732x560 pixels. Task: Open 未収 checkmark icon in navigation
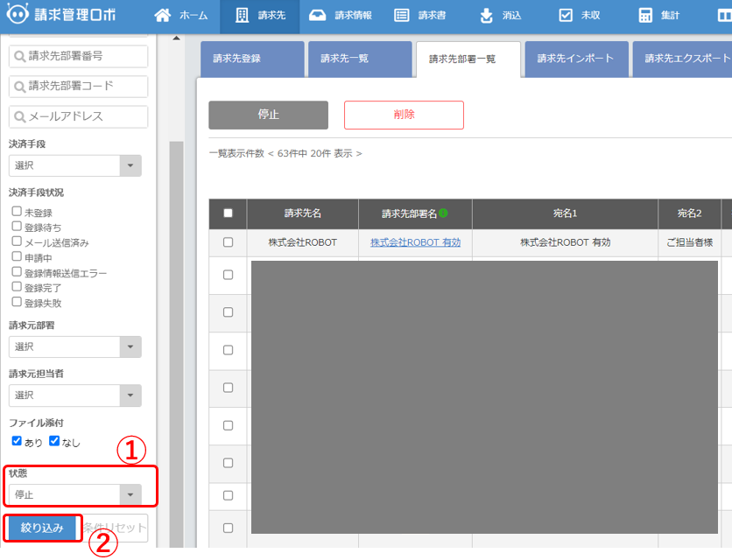click(566, 16)
